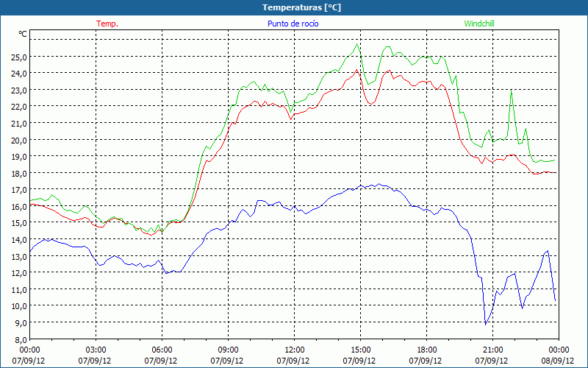Click the blue Punto de rocío legend label

coord(293,24)
